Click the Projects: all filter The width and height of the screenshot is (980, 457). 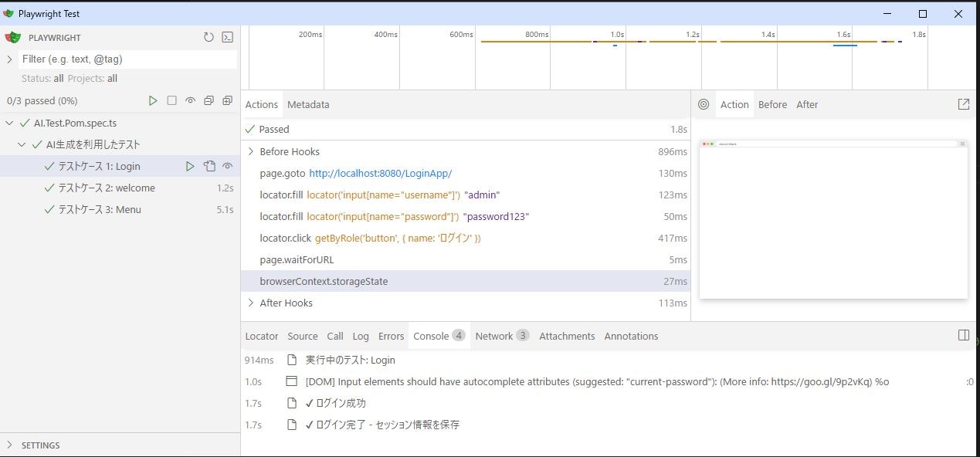click(93, 78)
